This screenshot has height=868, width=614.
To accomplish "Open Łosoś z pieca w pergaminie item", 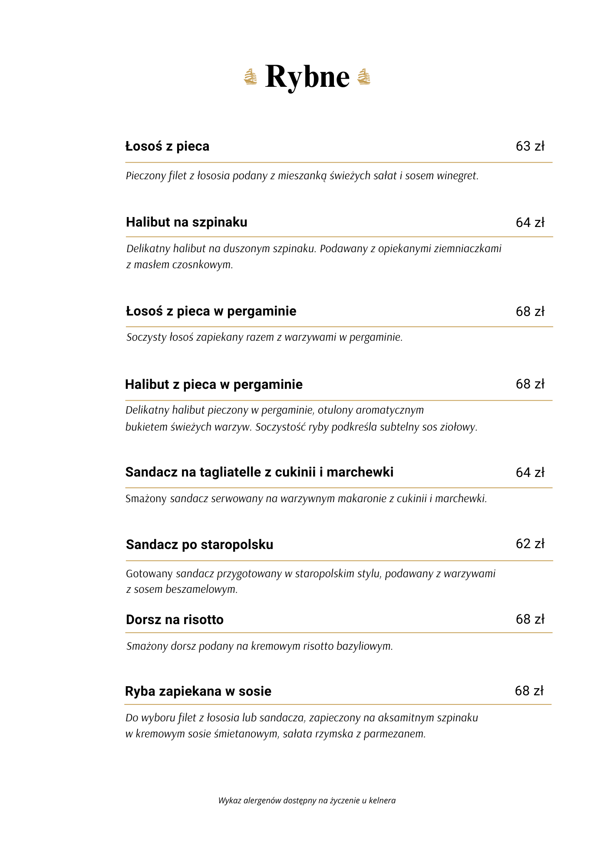I will [x=211, y=311].
